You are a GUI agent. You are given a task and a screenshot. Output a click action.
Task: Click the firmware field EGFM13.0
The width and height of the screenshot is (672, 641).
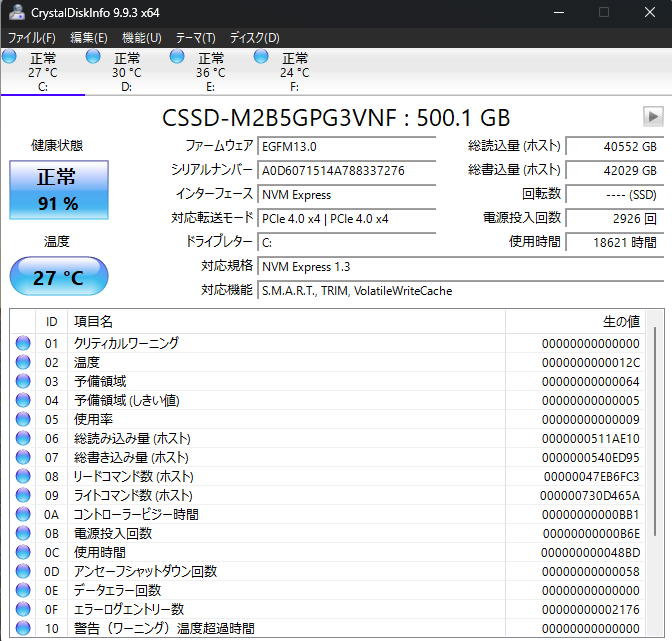pos(347,147)
